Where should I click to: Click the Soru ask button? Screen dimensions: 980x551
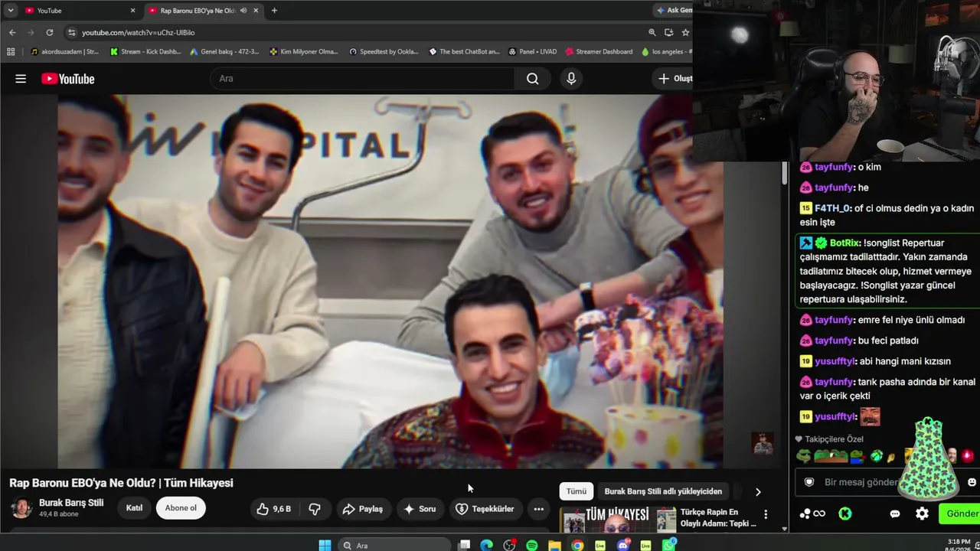(x=420, y=509)
